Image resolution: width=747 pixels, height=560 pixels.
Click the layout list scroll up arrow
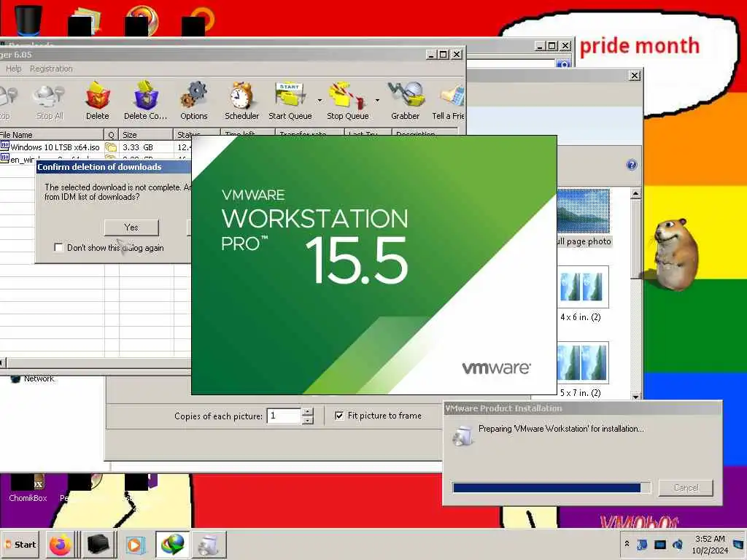[x=635, y=194]
